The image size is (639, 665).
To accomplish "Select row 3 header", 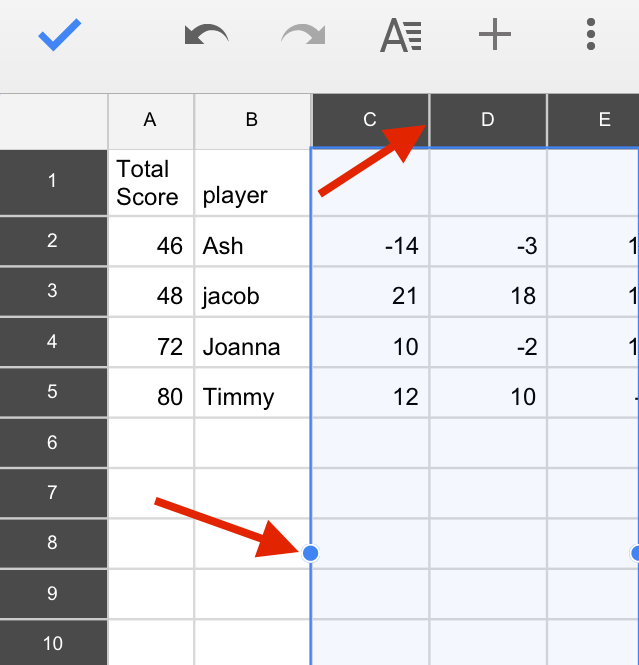I will [x=53, y=291].
